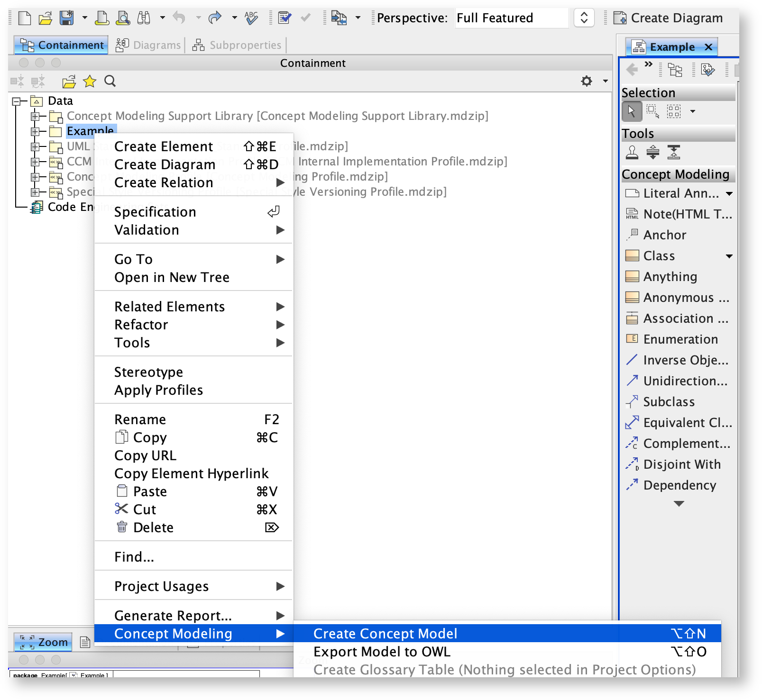Click the favorites star icon
Image resolution: width=762 pixels, height=700 pixels.
click(89, 82)
